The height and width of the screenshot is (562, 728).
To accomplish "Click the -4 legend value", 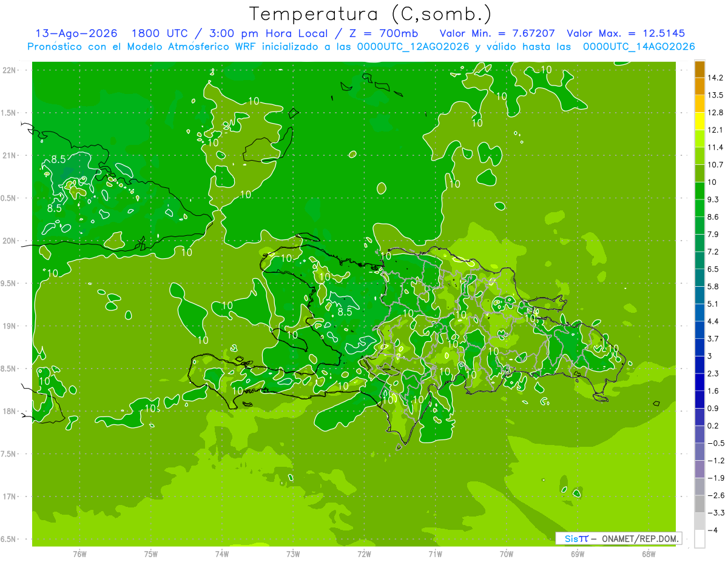I will click(x=713, y=530).
